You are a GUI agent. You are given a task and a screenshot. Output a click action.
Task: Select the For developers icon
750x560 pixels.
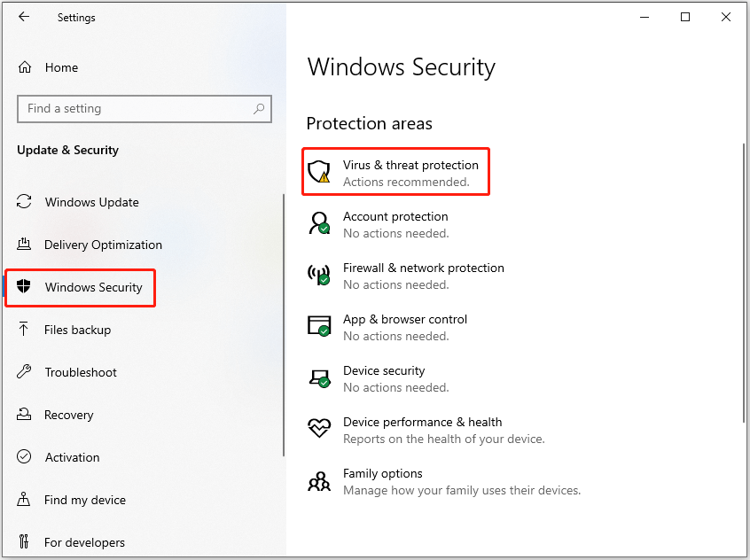click(x=24, y=542)
